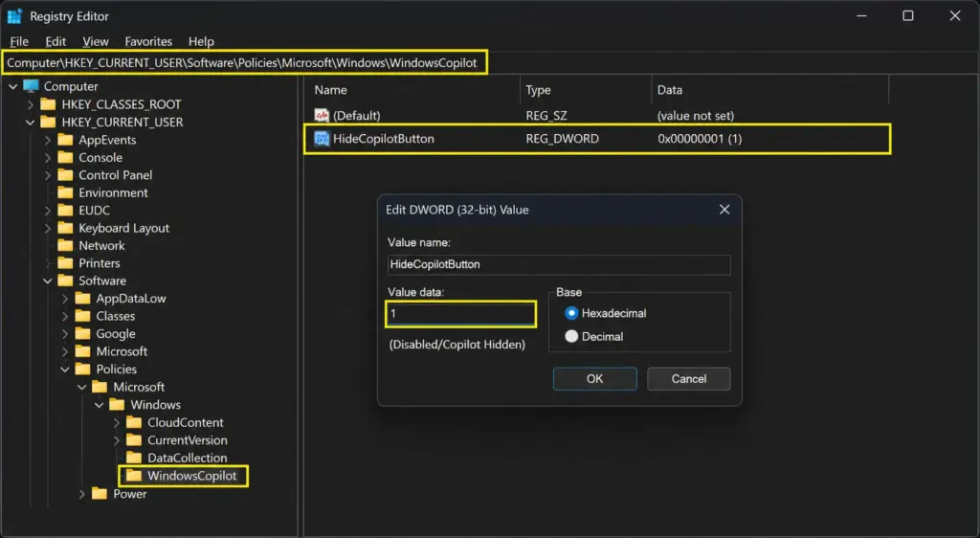Viewport: 980px width, 538px height.
Task: Click the Value data input field
Action: coord(460,314)
